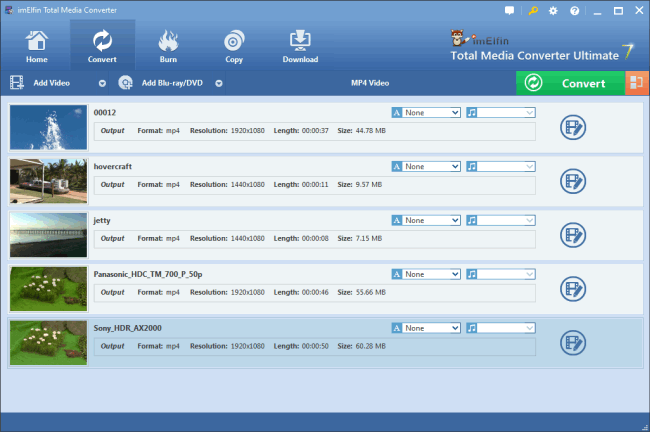Open audio track dropdown for Sony_HDR_AX2000

[501, 328]
